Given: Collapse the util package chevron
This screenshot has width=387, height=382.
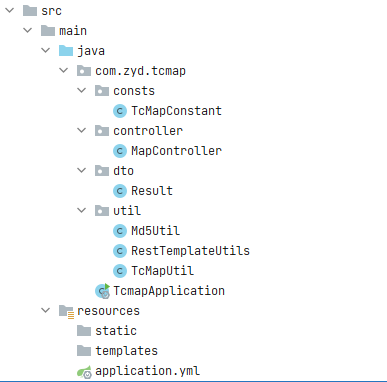Looking at the screenshot, I should click(x=81, y=210).
